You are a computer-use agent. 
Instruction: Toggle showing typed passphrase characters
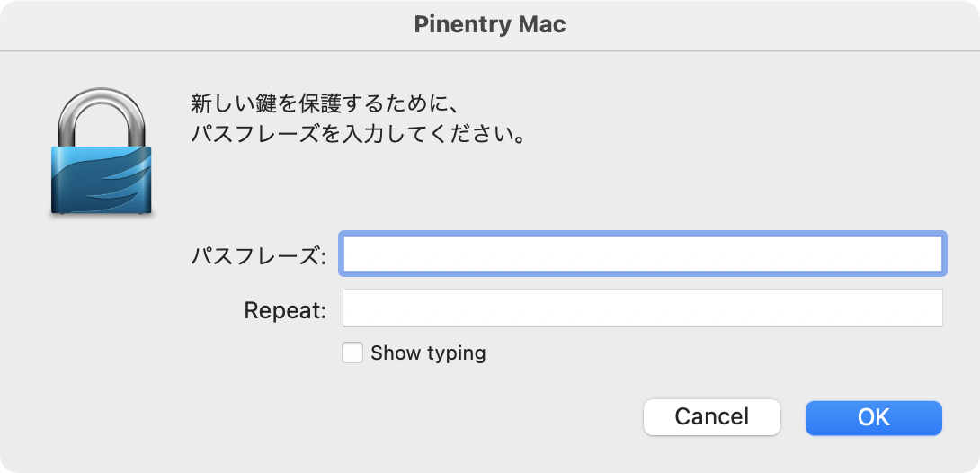[352, 353]
